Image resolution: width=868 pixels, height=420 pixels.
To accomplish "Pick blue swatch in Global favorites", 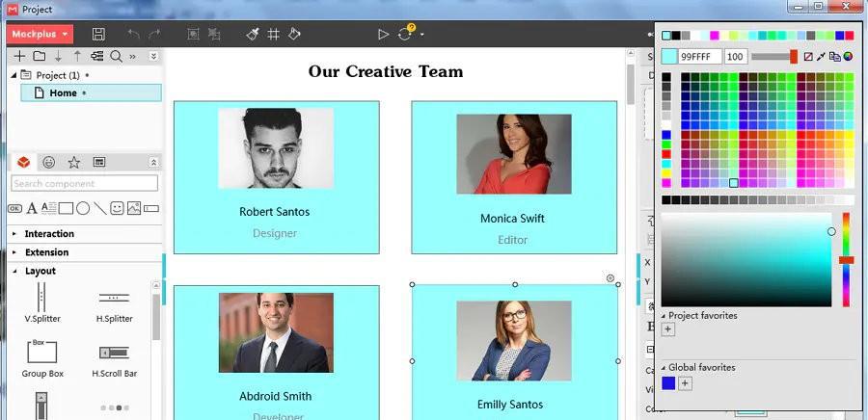I will pyautogui.click(x=668, y=383).
